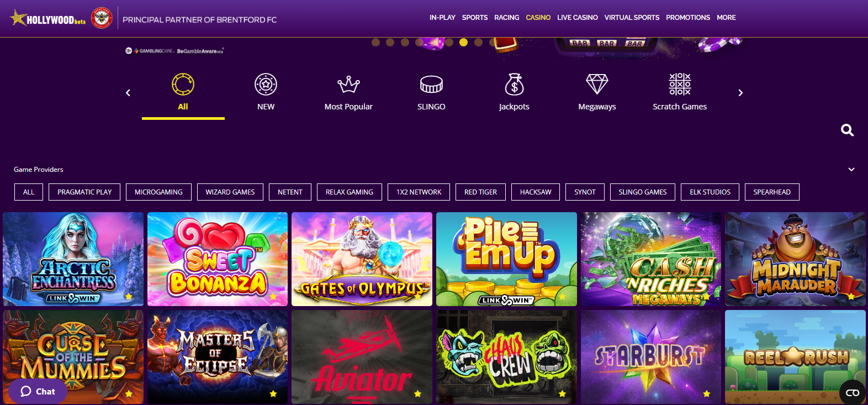Viewport: 868px width, 405px height.
Task: Click the search magnifier icon
Action: coord(847,130)
